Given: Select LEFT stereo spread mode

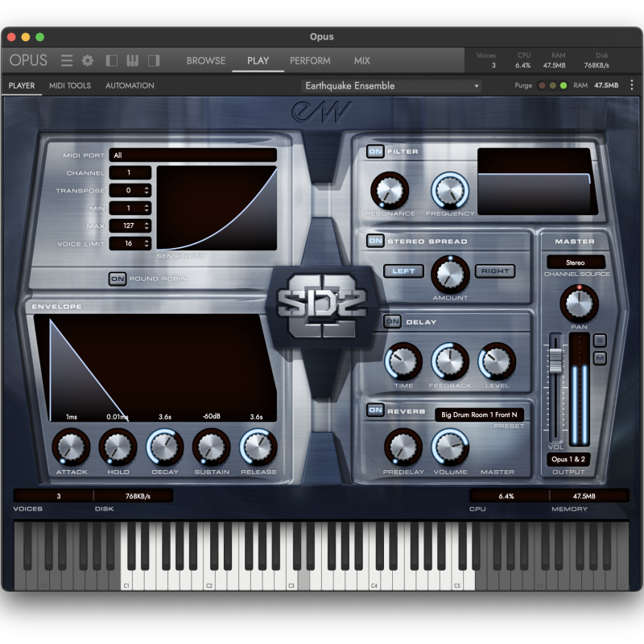Looking at the screenshot, I should coord(403,271).
